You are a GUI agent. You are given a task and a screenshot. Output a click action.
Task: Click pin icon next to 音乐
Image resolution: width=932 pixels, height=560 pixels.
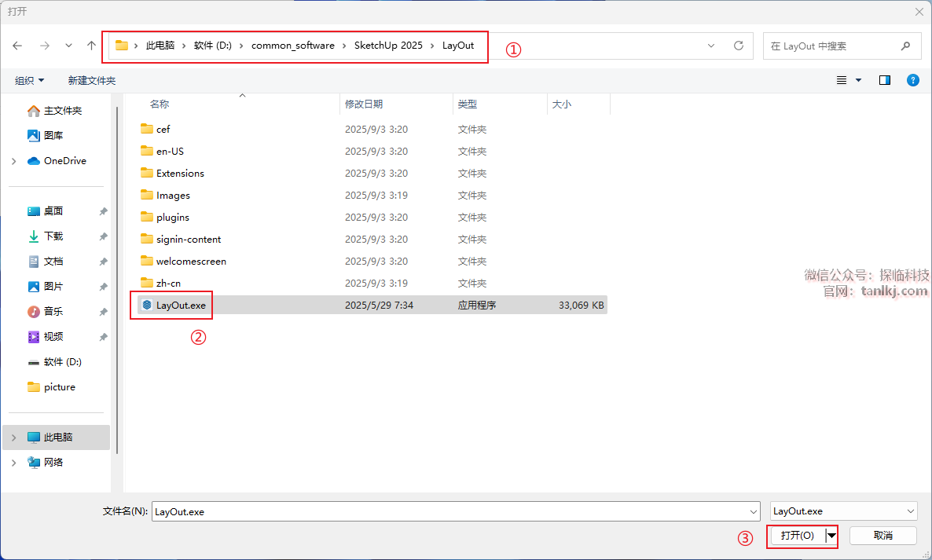tap(103, 312)
